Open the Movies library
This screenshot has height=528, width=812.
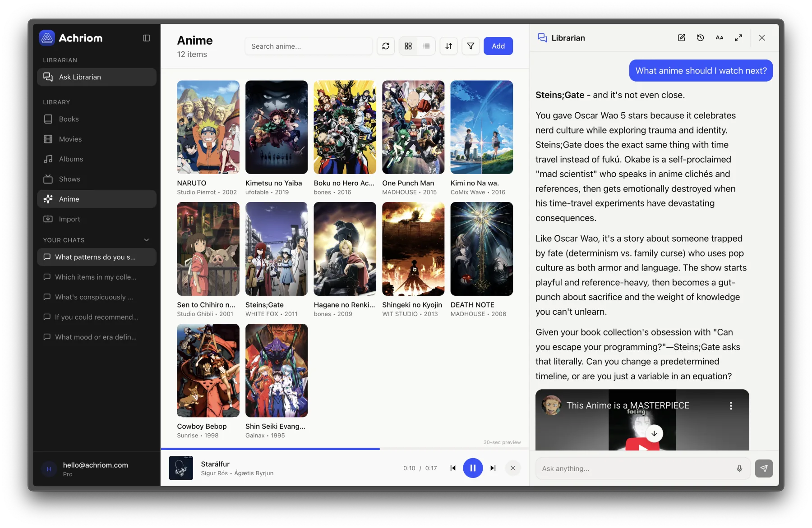(97, 139)
